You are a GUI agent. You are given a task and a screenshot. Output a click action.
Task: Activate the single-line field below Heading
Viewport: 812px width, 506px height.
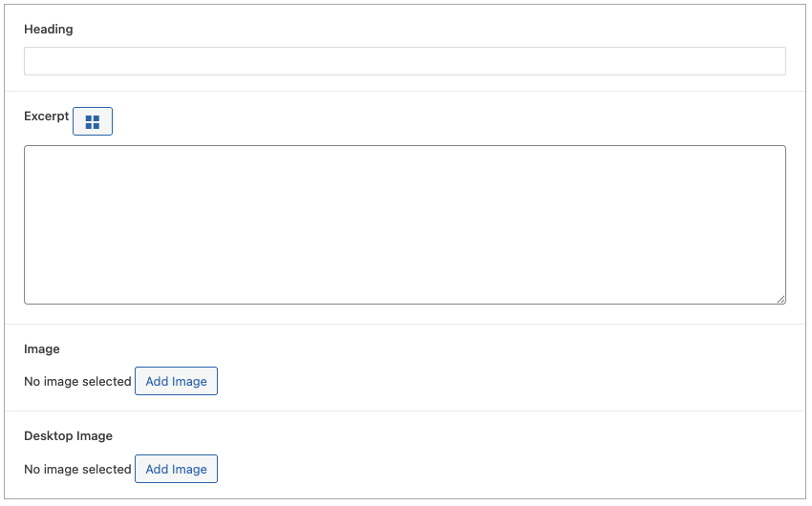[x=404, y=61]
